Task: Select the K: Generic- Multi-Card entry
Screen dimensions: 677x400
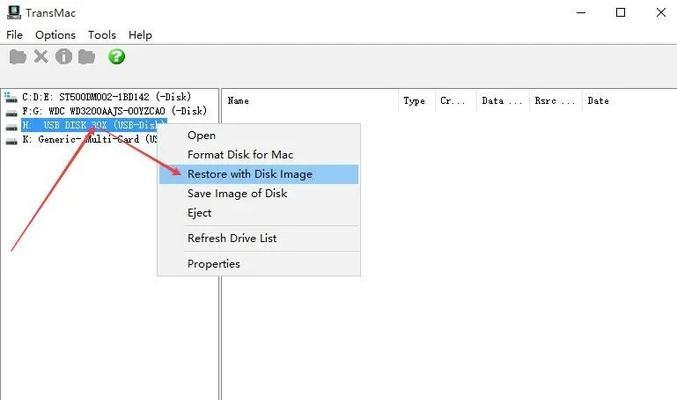Action: point(90,140)
